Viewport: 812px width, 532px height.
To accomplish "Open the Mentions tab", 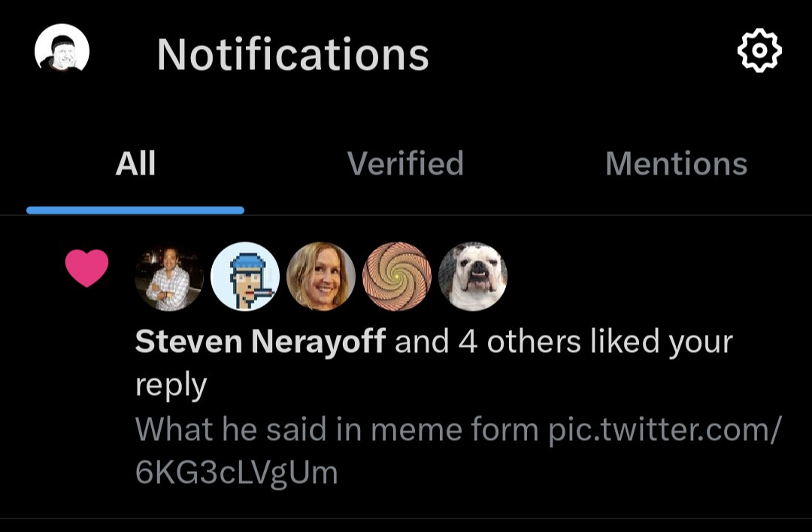I will (x=676, y=164).
